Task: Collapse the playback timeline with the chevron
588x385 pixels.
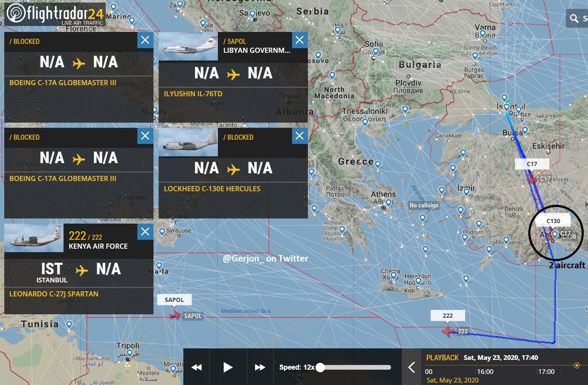Action: pyautogui.click(x=411, y=367)
